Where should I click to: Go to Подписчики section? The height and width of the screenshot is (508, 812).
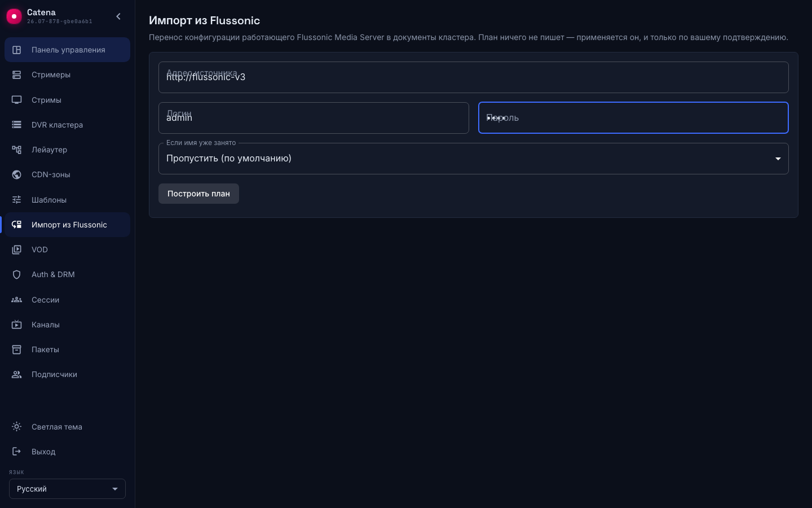point(68,374)
